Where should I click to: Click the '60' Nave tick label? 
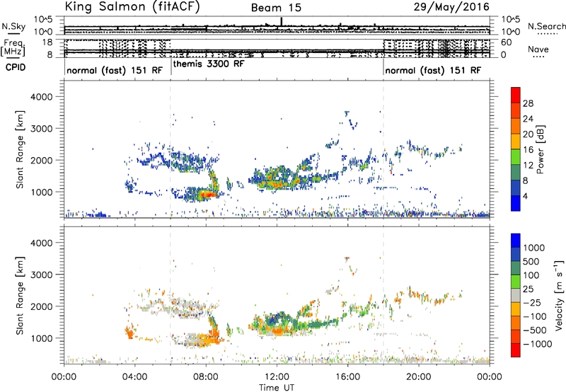(506, 42)
